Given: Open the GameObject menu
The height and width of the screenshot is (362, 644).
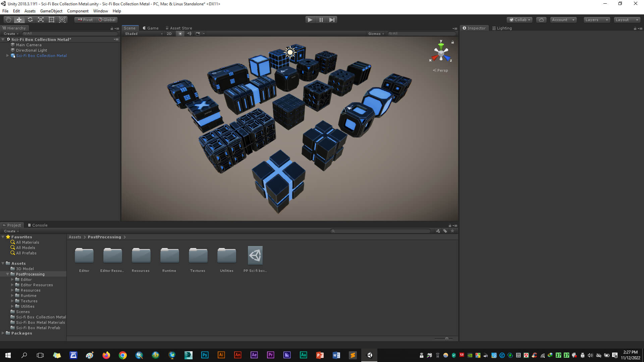Looking at the screenshot, I should click(51, 11).
